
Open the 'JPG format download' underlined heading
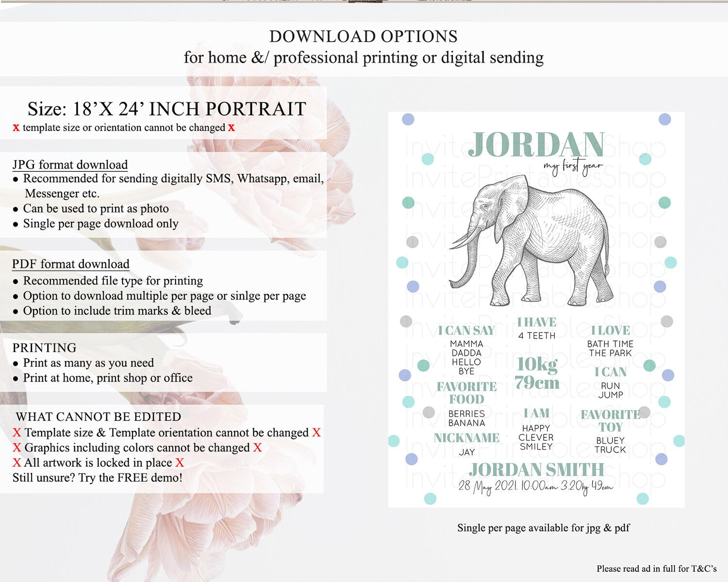tap(70, 165)
